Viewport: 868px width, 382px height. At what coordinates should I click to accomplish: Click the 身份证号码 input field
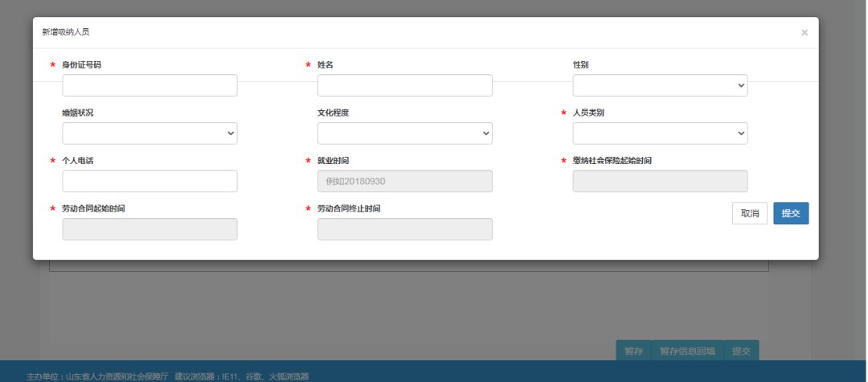[149, 85]
